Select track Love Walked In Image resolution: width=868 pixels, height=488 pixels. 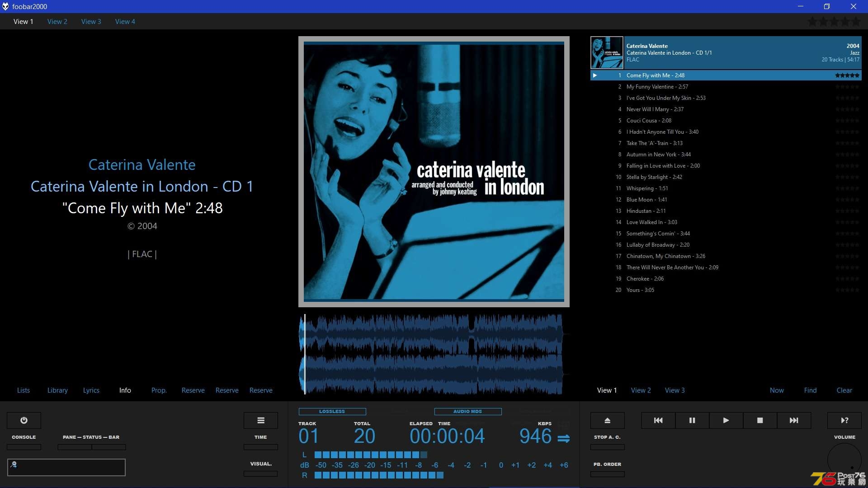click(x=726, y=222)
